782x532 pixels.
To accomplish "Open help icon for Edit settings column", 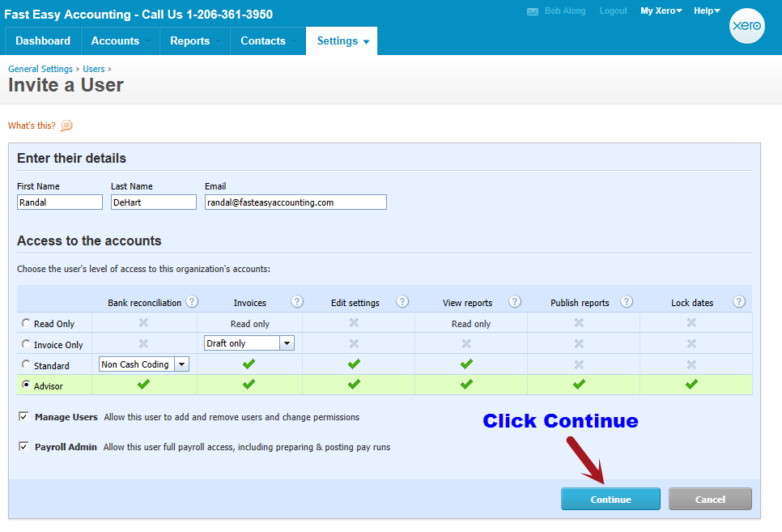I will 402,301.
